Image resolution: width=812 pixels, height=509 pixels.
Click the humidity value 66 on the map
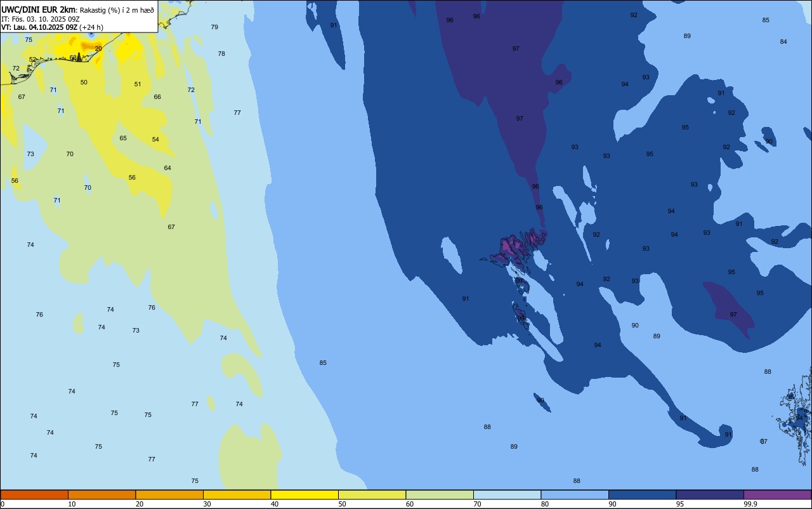click(x=157, y=97)
